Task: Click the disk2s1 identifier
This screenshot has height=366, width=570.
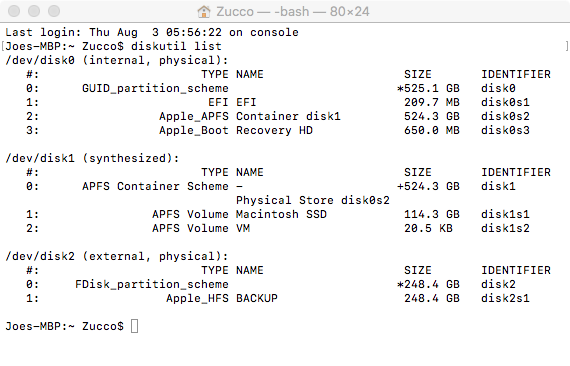Action: click(505, 298)
